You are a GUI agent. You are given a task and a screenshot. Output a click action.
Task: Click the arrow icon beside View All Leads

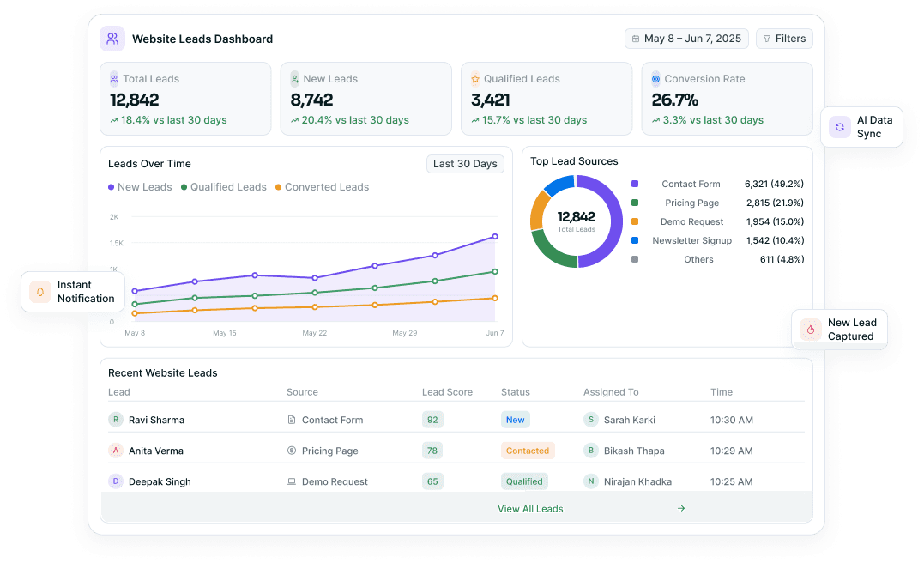pyautogui.click(x=681, y=508)
